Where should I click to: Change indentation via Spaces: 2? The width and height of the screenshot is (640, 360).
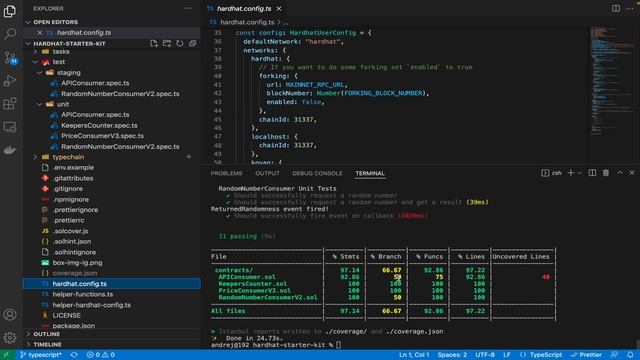[452, 355]
